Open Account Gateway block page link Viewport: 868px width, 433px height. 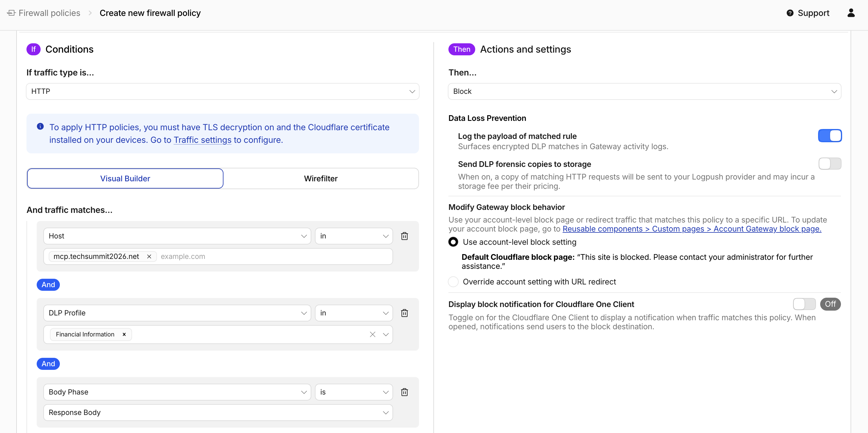click(x=692, y=229)
